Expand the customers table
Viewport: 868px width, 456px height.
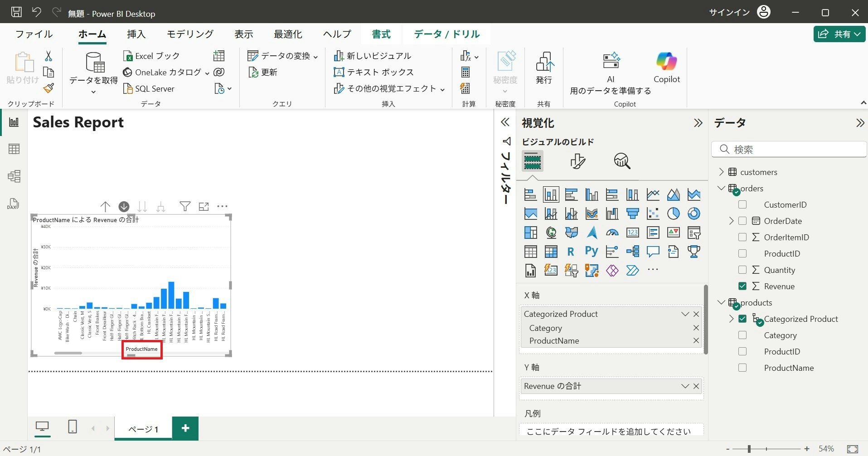click(722, 172)
